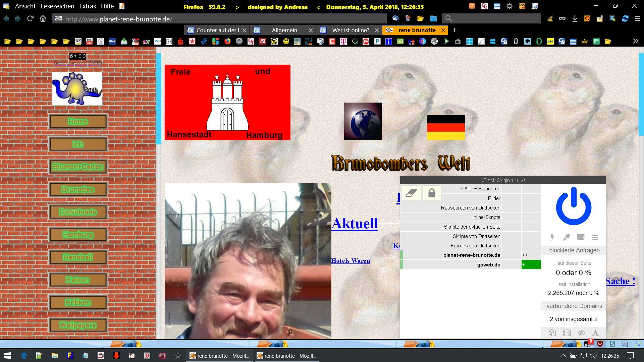Click the padlock save-rules icon in uBlock

432,193
